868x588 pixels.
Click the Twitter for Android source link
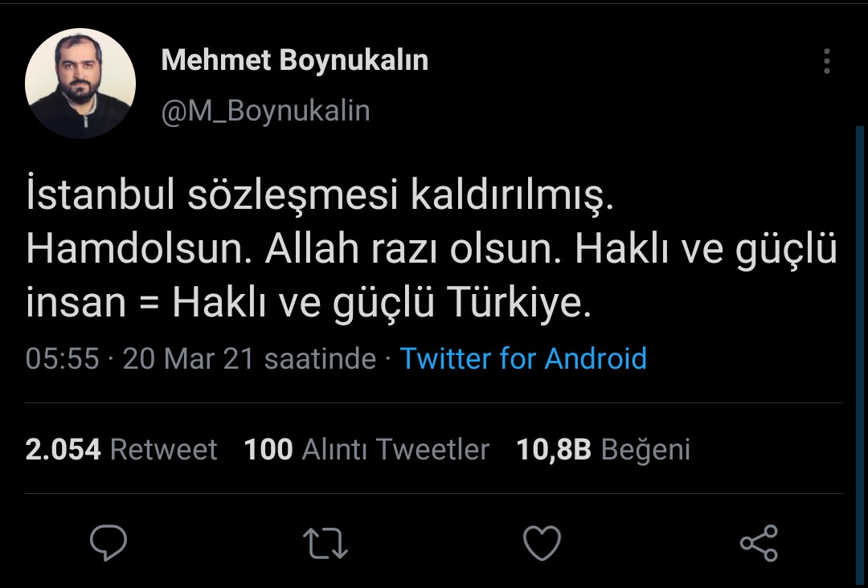point(523,359)
